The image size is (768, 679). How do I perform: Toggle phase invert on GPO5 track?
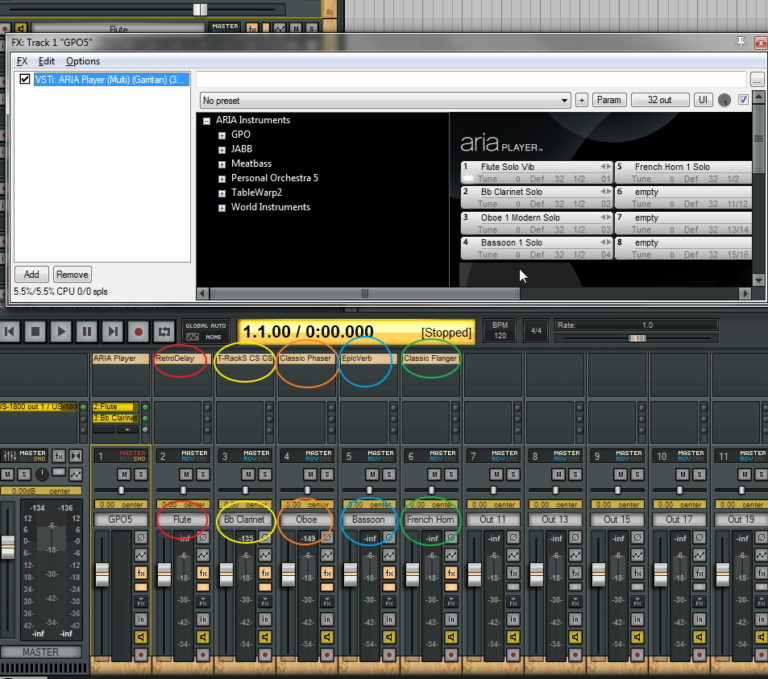click(x=141, y=536)
